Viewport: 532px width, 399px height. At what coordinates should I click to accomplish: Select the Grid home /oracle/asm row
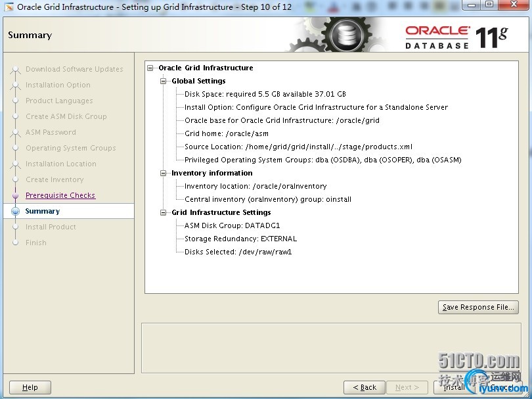[x=227, y=134]
